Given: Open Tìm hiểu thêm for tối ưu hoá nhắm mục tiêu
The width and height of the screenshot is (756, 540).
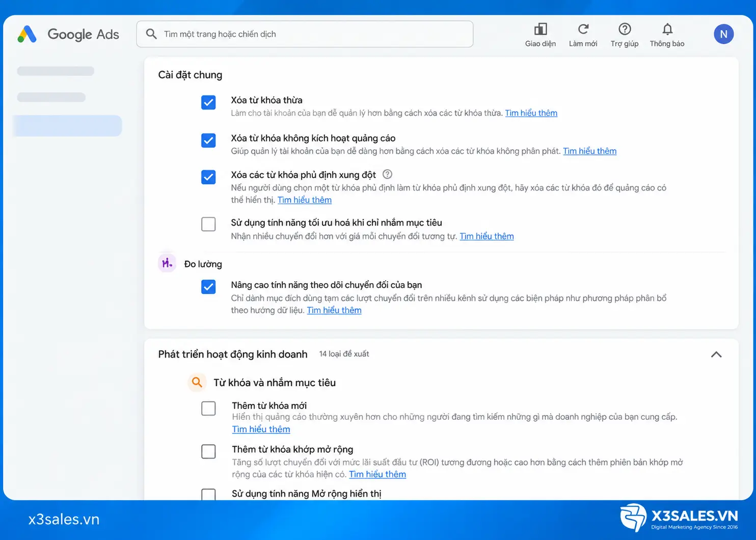Looking at the screenshot, I should [x=487, y=236].
